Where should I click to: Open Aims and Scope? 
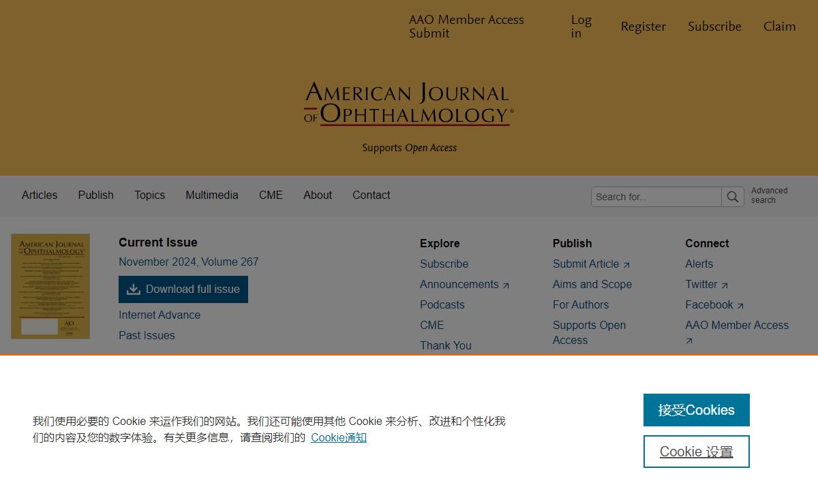click(x=592, y=284)
